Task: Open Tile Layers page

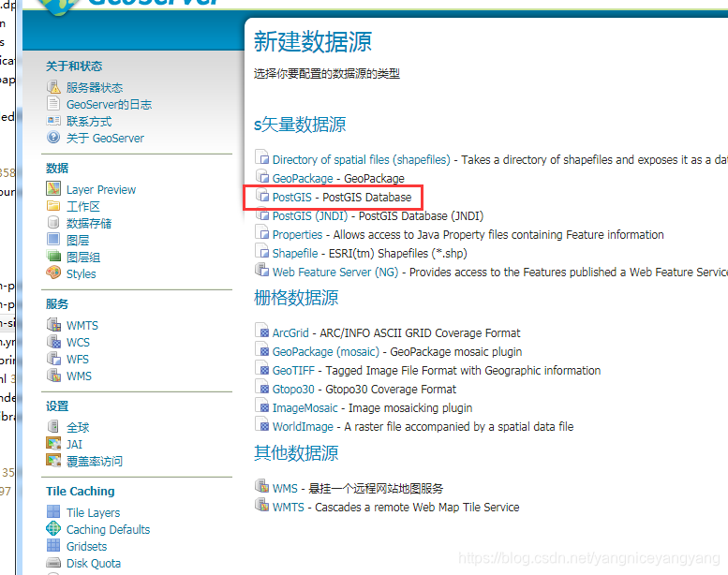Action: [94, 512]
